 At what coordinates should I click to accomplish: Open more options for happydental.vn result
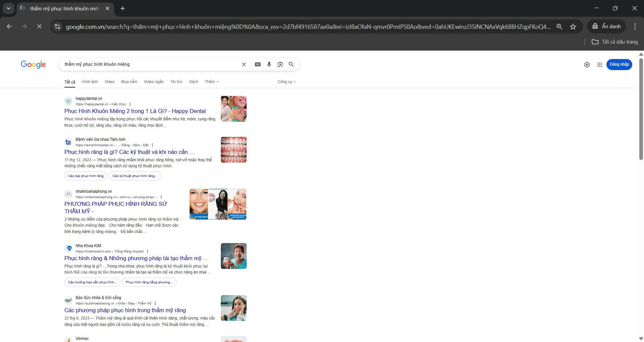(x=130, y=104)
